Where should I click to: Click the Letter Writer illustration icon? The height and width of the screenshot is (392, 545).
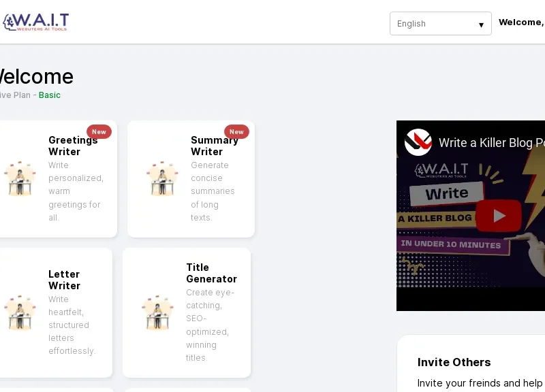point(20,312)
